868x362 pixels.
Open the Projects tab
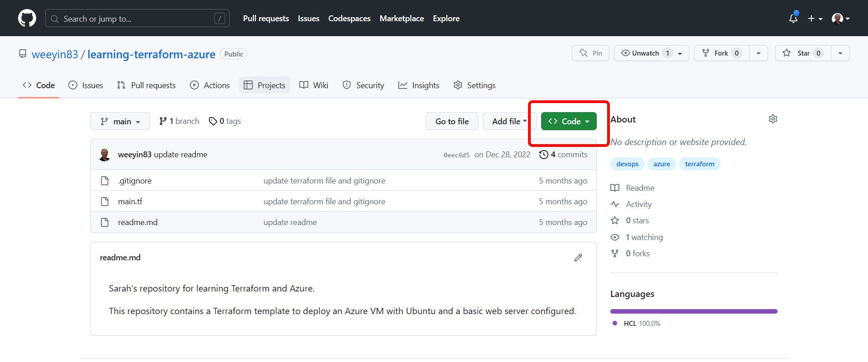(264, 85)
